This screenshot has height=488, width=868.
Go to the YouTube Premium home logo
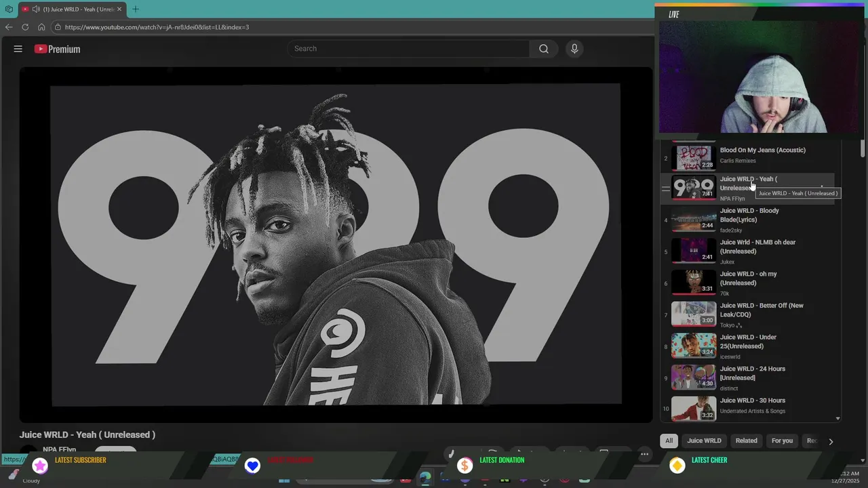[57, 49]
